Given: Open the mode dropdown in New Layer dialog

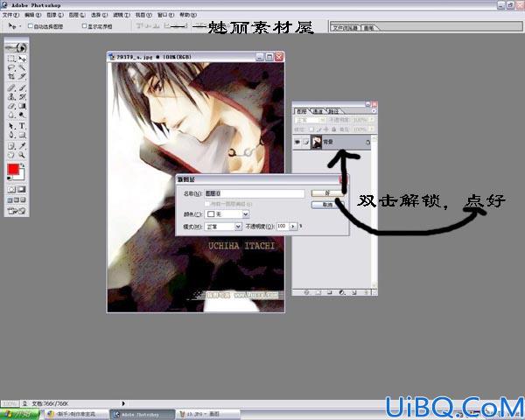Looking at the screenshot, I should point(238,227).
